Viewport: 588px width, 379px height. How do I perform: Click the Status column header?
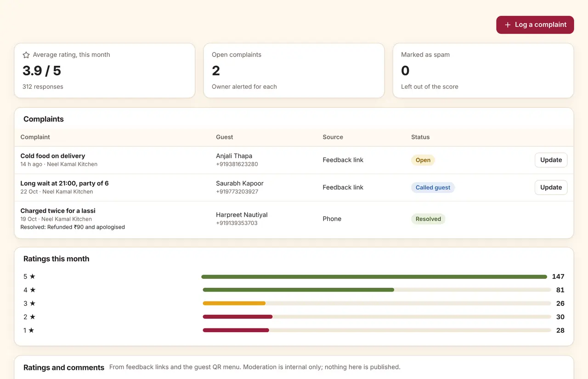420,137
